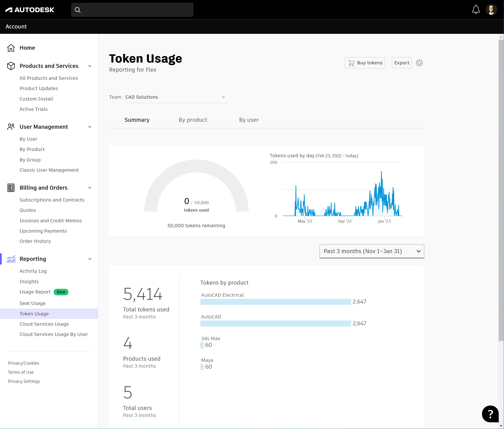Click the Jan '23 peak in tokens chart
The height and width of the screenshot is (429, 504).
tap(381, 172)
